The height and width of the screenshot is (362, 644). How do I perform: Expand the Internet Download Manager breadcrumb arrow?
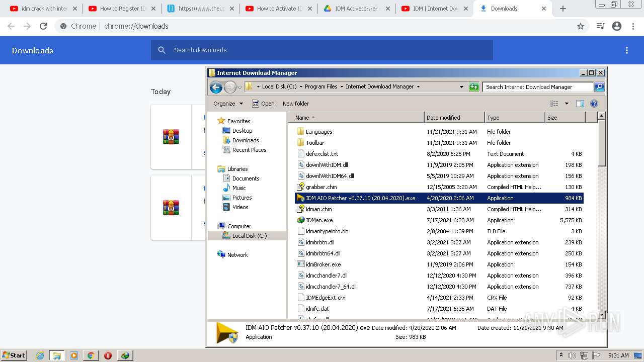[418, 86]
